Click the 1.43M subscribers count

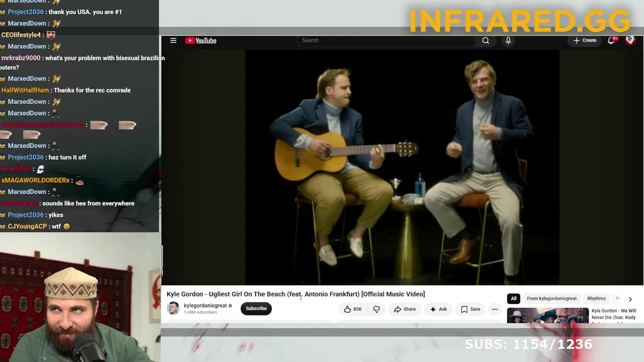[200, 312]
